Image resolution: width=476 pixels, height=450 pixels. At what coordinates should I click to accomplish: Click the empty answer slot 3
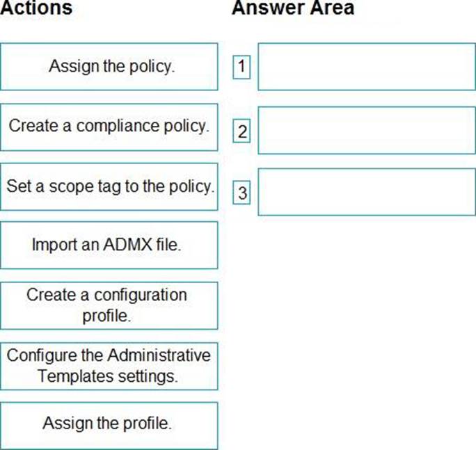[367, 192]
